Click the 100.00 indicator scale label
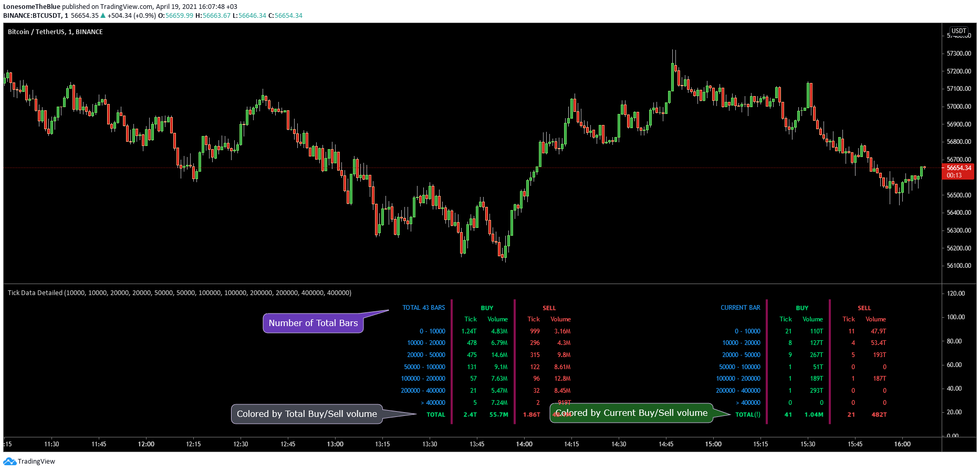980x471 pixels. [956, 317]
